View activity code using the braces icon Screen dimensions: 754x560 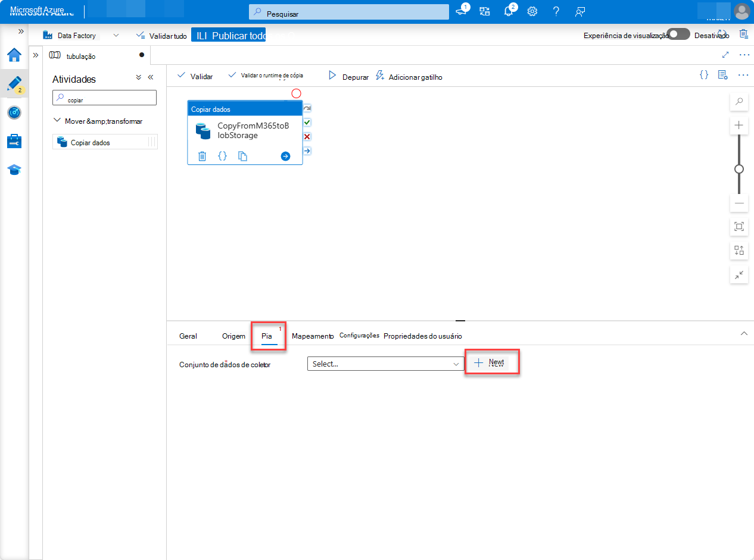click(x=223, y=156)
